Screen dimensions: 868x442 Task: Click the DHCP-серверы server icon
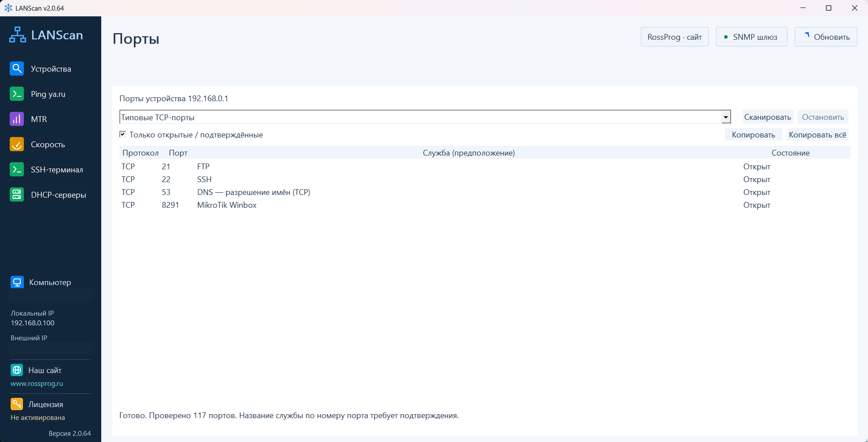coord(17,194)
